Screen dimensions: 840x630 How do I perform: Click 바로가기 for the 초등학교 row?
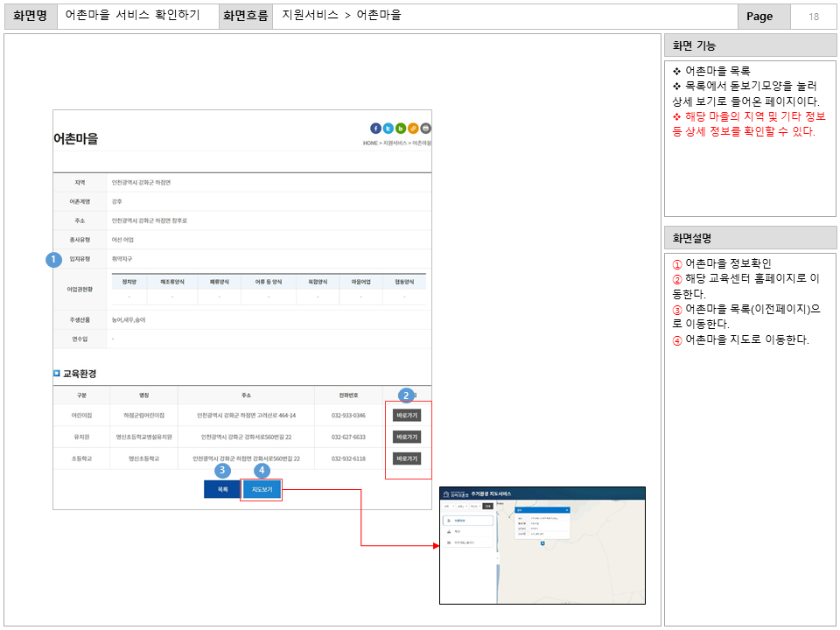[x=407, y=458]
